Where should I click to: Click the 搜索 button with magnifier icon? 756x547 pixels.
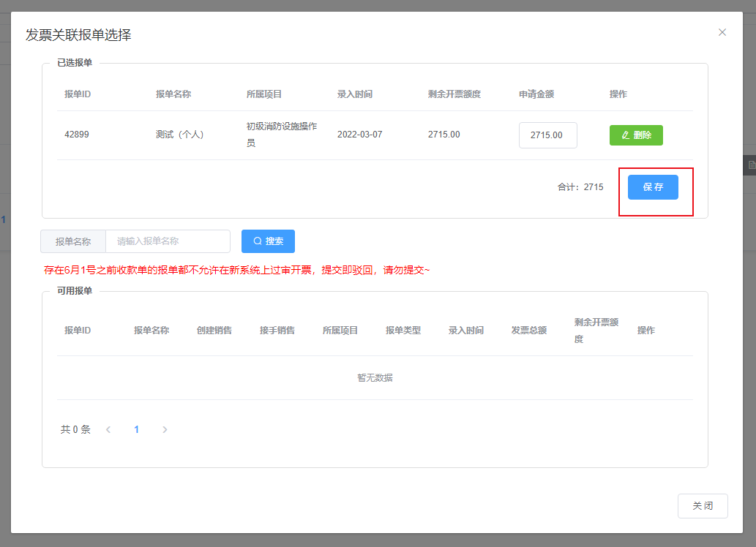click(x=268, y=241)
